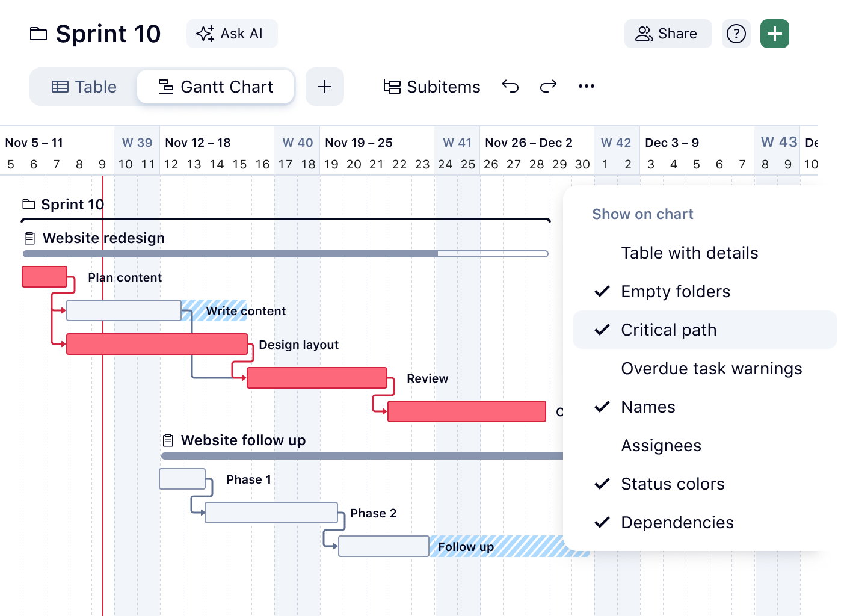Undo the last action
The width and height of the screenshot is (847, 616).
pyautogui.click(x=510, y=87)
